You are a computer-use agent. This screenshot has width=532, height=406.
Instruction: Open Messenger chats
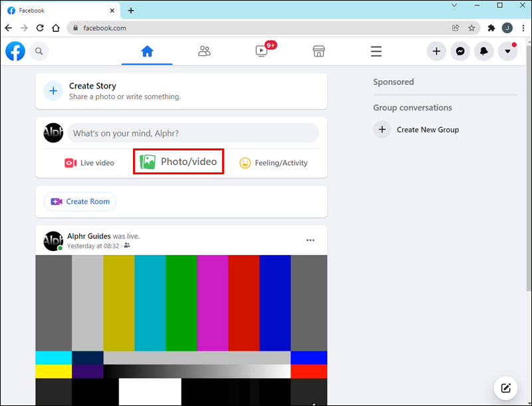[460, 51]
